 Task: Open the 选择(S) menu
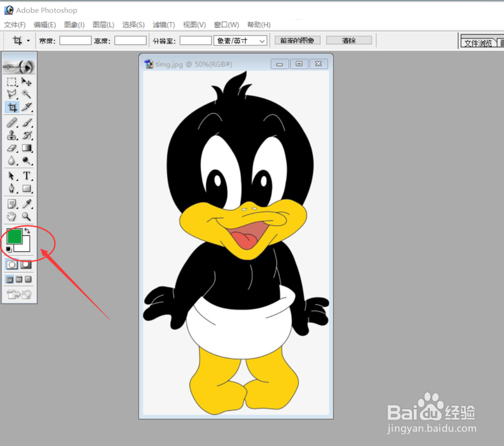point(134,25)
